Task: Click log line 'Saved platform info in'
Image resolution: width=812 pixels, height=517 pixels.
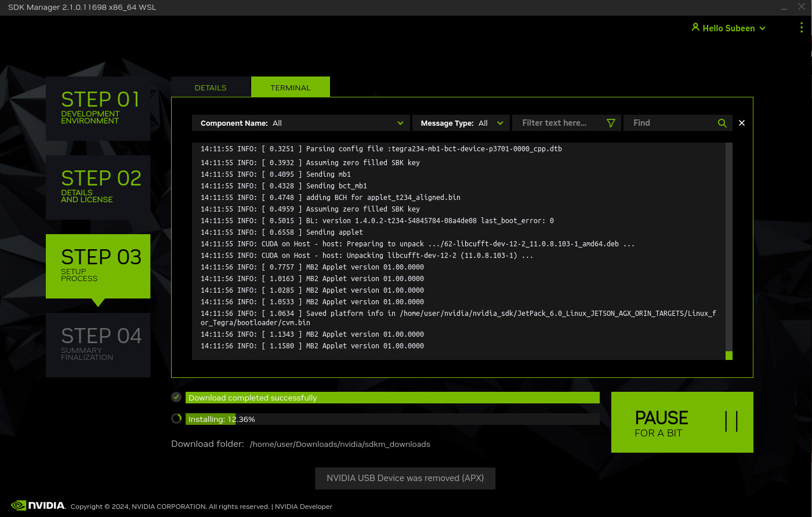Action: 458,318
